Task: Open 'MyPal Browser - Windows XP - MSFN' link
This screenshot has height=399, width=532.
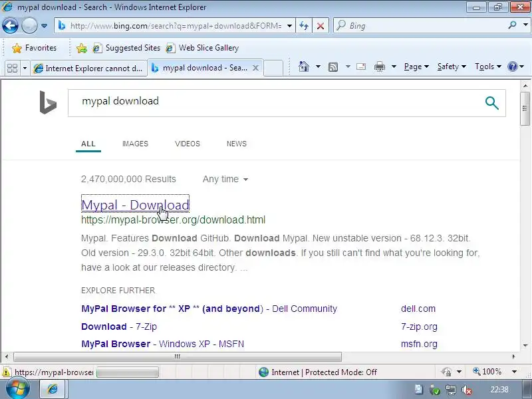Action: [162, 344]
